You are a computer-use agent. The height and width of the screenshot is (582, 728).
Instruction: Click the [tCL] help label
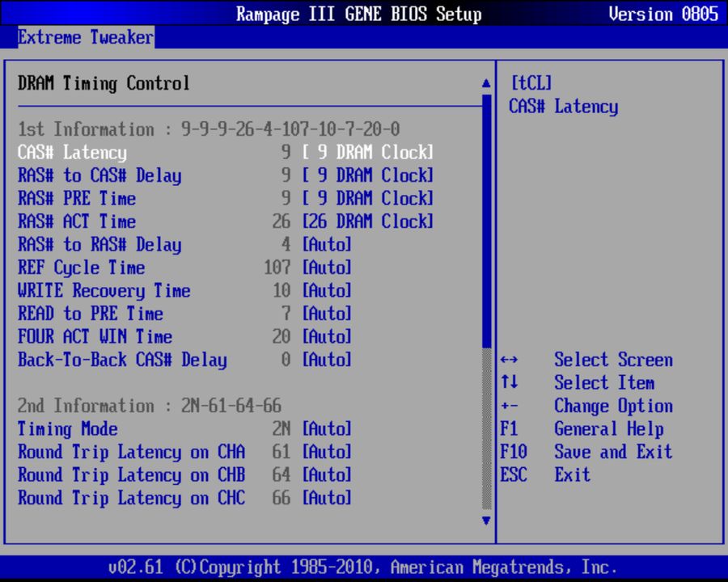click(531, 83)
